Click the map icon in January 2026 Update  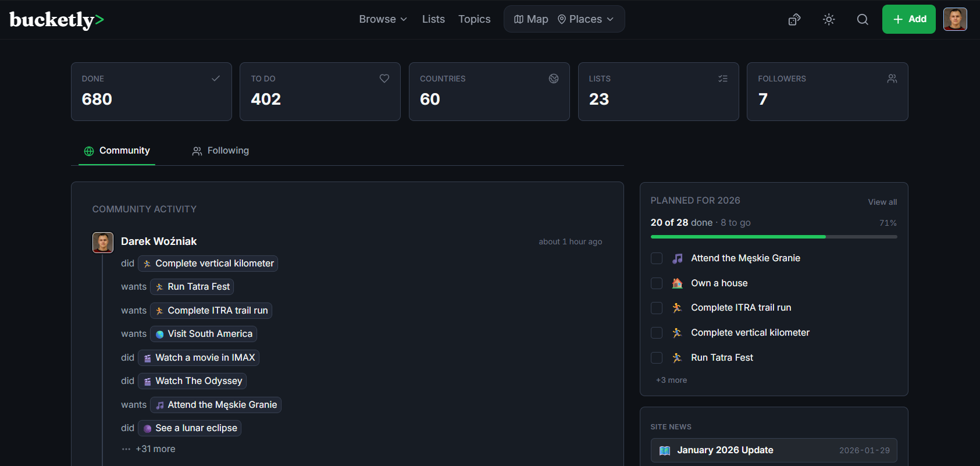coord(665,450)
